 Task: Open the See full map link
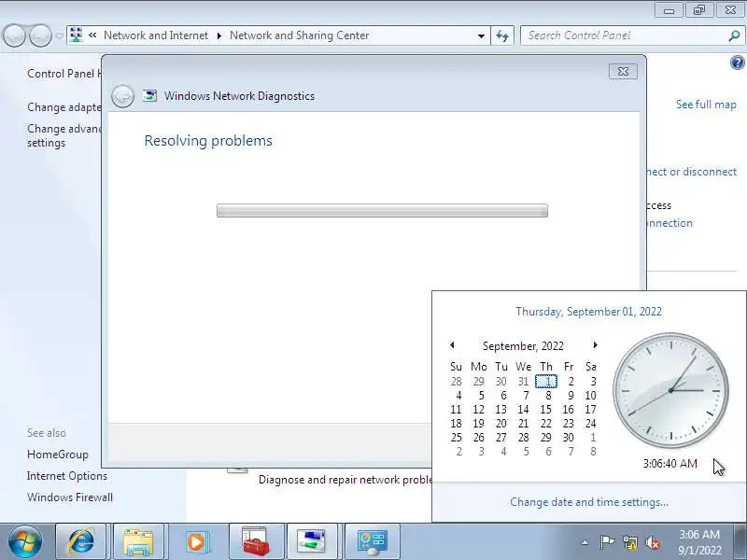[706, 105]
